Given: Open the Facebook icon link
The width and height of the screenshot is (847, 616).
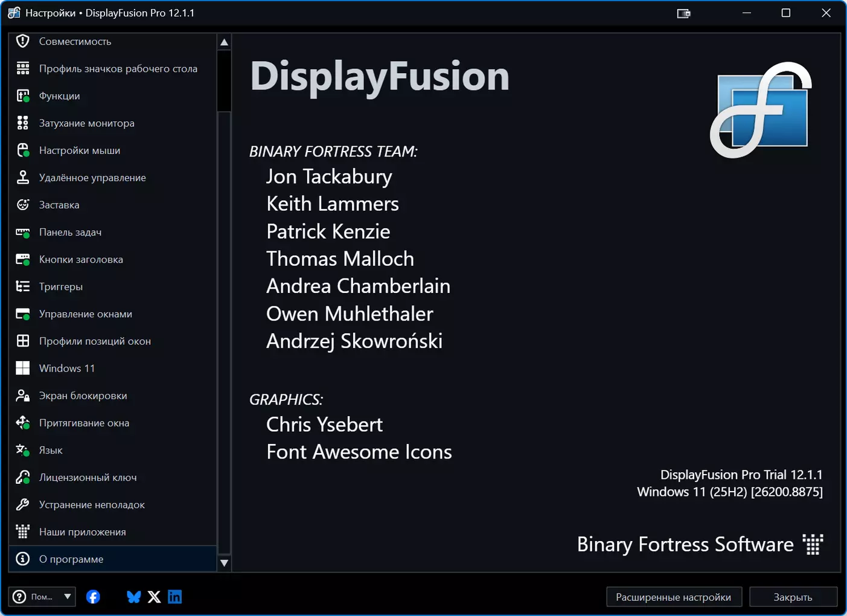Looking at the screenshot, I should tap(93, 597).
